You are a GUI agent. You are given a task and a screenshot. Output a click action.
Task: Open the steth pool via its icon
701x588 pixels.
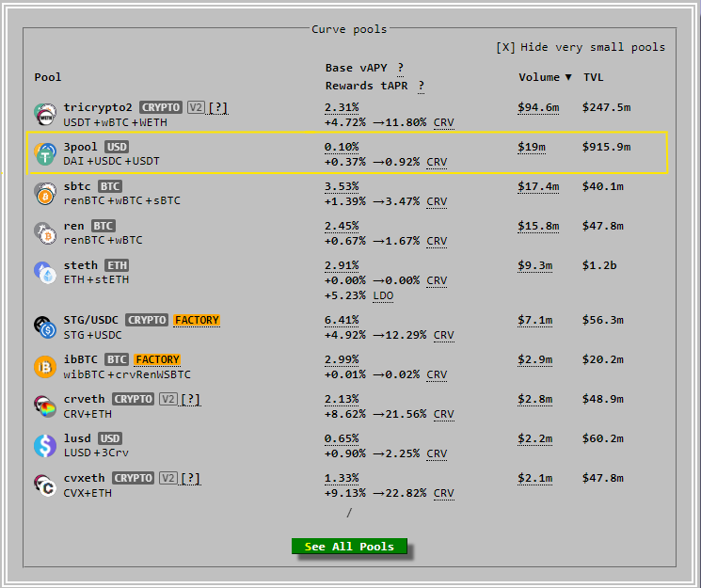(x=45, y=273)
